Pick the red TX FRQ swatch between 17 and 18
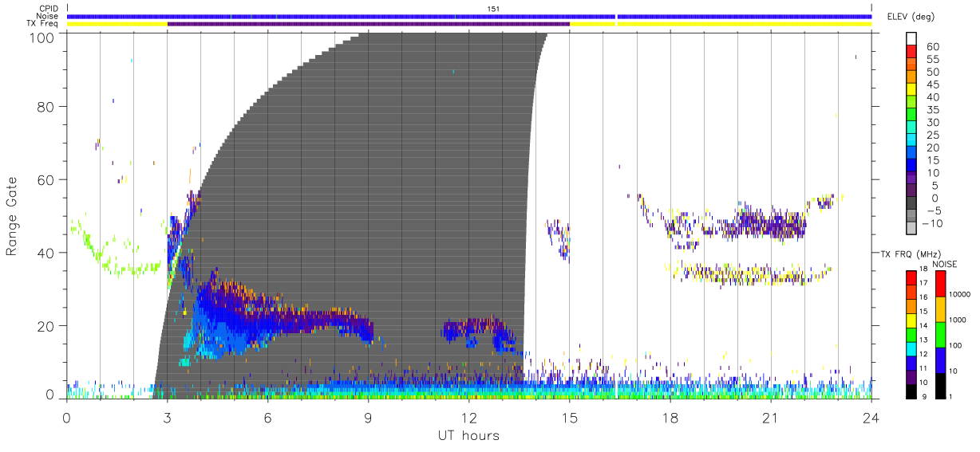The width and height of the screenshot is (980, 452). coord(911,278)
